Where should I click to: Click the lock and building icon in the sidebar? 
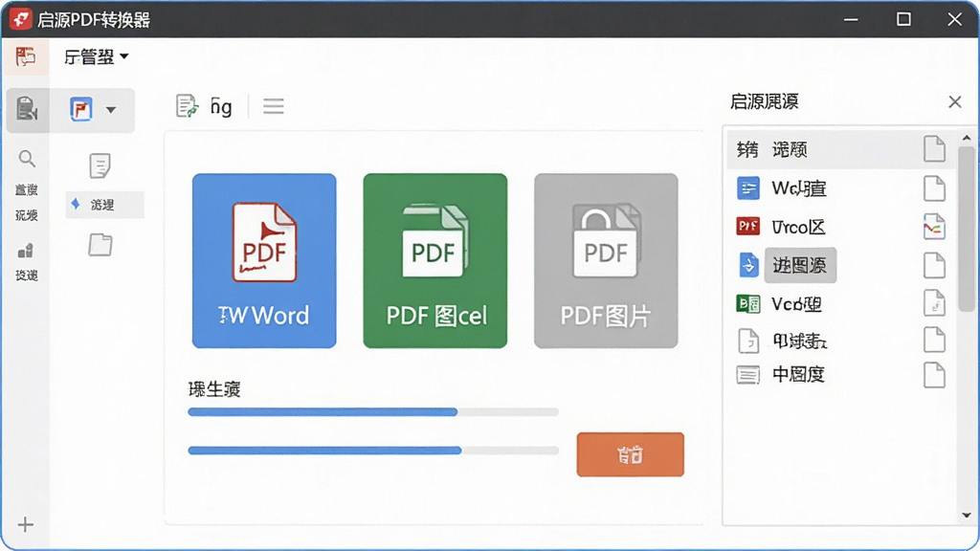pos(26,252)
